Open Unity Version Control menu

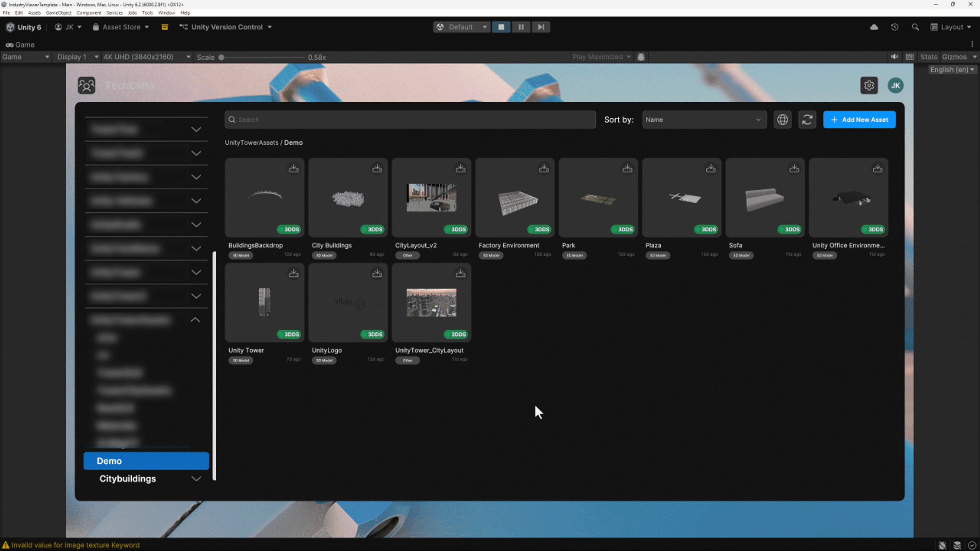pos(226,27)
